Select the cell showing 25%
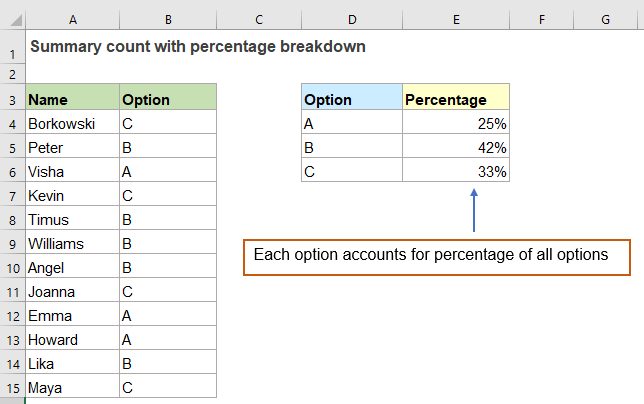The width and height of the screenshot is (644, 404). point(456,123)
